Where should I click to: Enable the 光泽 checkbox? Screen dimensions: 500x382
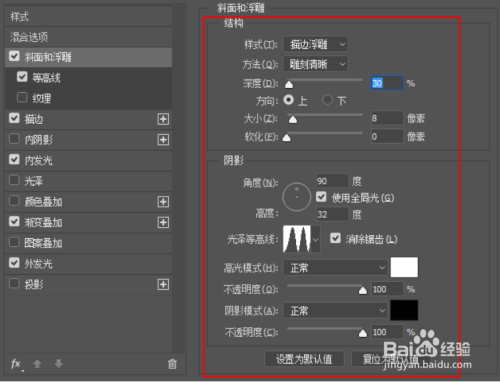tap(14, 180)
